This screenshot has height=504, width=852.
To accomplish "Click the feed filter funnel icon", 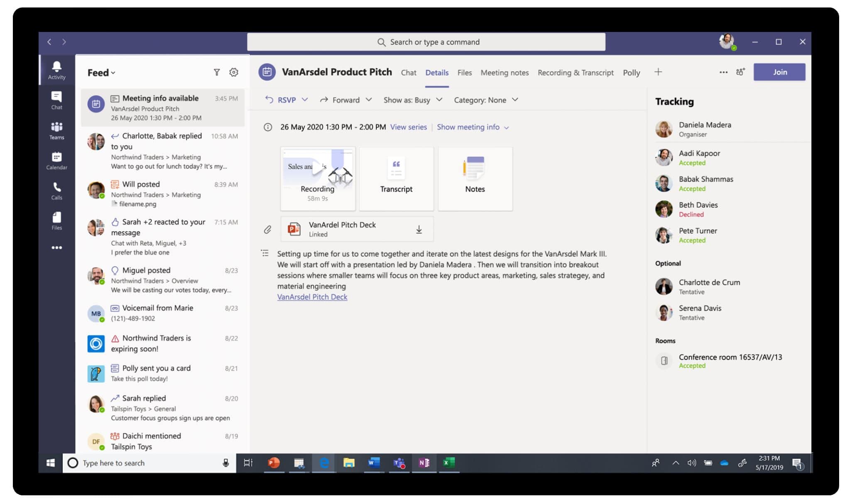I will (x=217, y=72).
